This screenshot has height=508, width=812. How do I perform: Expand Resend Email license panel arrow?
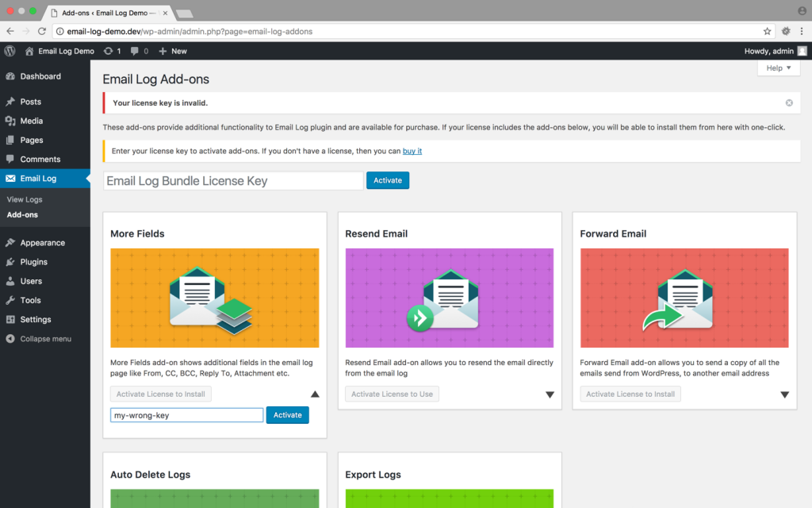click(550, 394)
